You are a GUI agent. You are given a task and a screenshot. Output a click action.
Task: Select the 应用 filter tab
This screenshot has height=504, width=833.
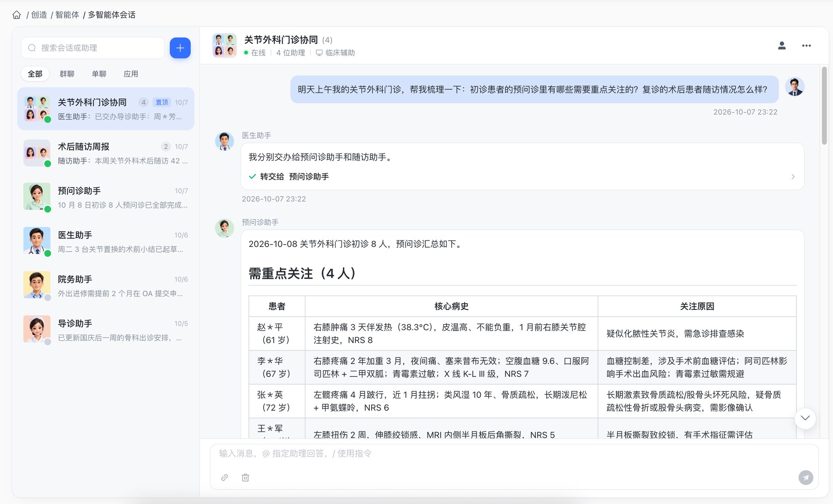coord(131,74)
